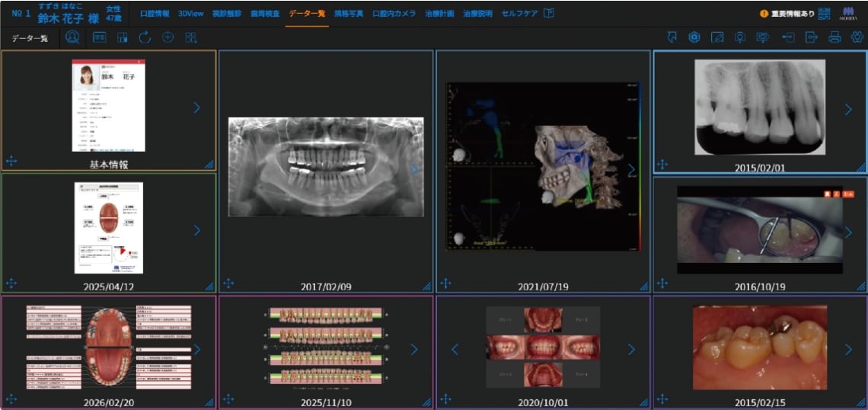Switch to the 視診触診 tab
Screen dimensions: 868x410
(226, 14)
